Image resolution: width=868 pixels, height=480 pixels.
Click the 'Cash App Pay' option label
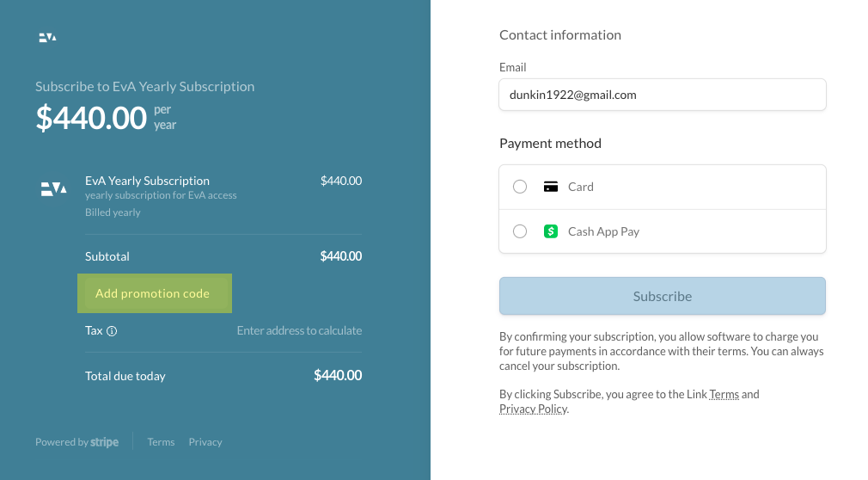(x=603, y=231)
